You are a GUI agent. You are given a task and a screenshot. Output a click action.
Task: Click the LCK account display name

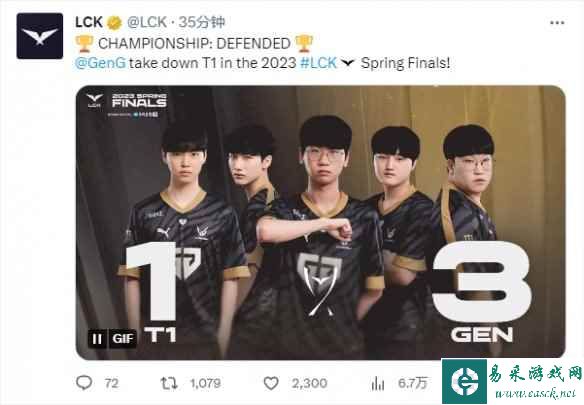point(89,22)
